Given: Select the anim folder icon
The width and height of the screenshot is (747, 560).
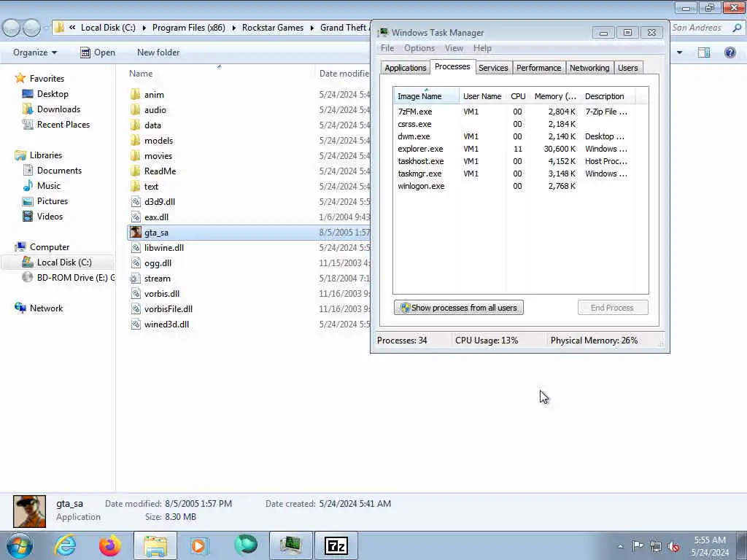Looking at the screenshot, I should tap(136, 94).
